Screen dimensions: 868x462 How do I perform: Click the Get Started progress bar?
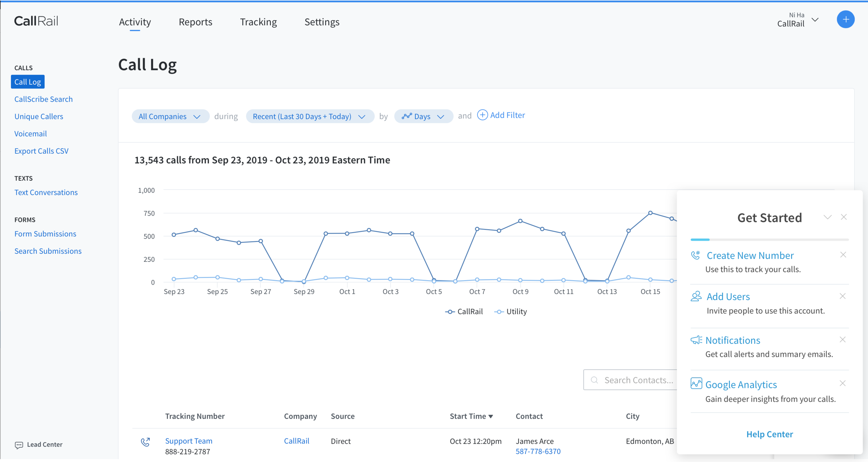pyautogui.click(x=769, y=240)
